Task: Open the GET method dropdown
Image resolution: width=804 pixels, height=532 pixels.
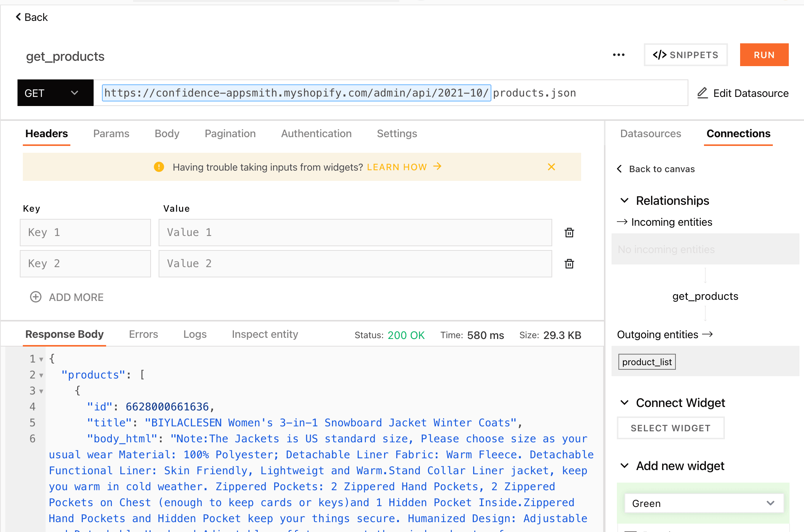Action: pos(55,93)
